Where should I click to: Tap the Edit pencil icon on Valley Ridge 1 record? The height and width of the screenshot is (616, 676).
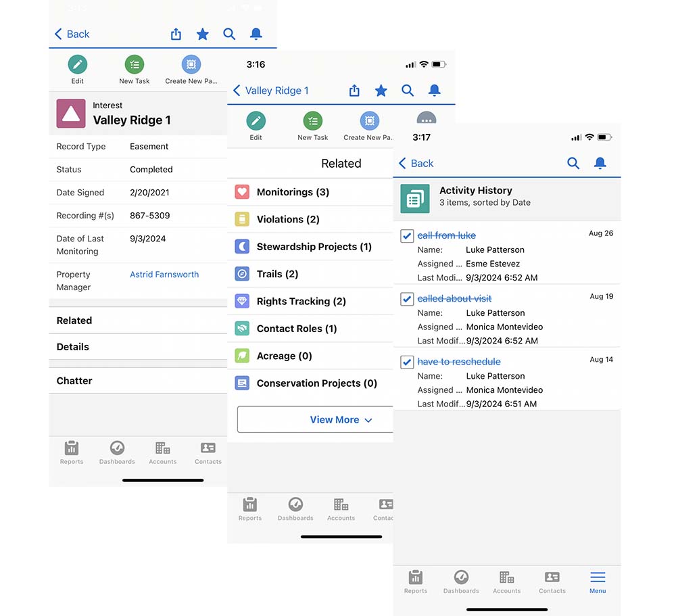pyautogui.click(x=78, y=66)
